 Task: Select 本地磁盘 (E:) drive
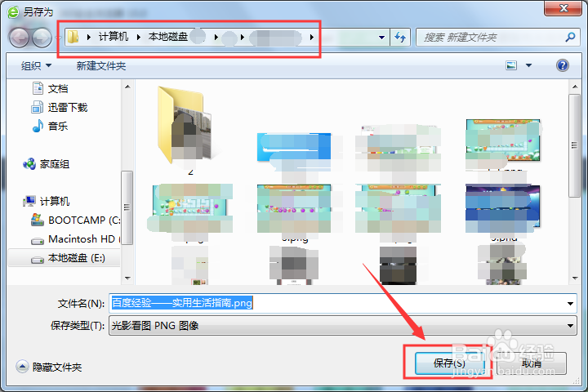[77, 258]
